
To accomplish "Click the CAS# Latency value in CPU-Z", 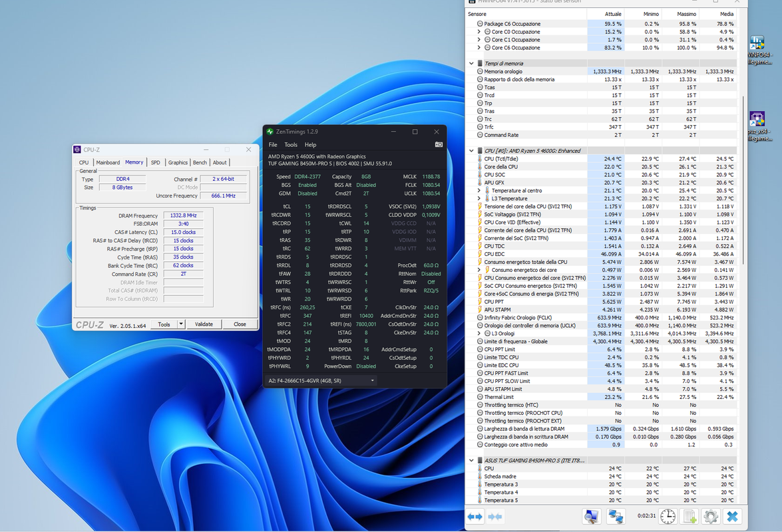I will pos(183,232).
